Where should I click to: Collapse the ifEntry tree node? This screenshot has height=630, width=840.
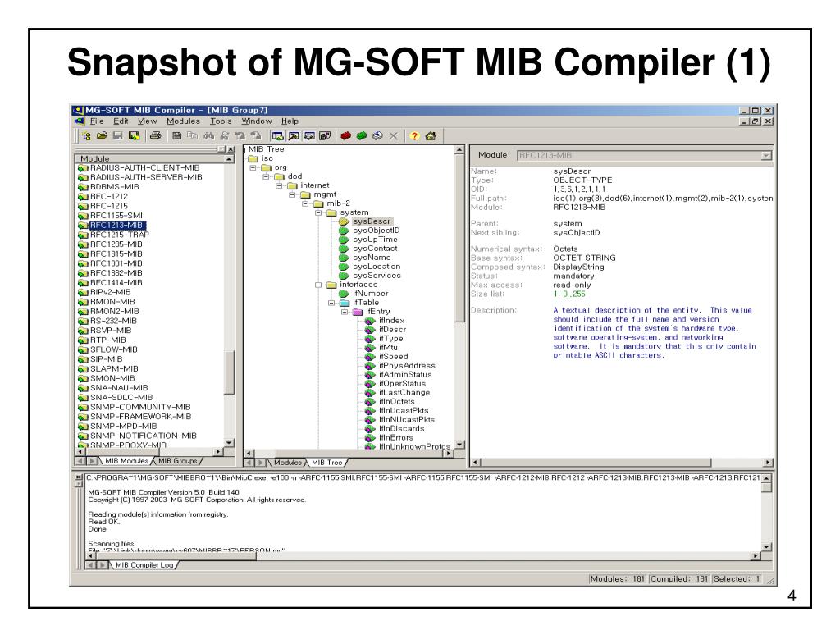click(345, 312)
